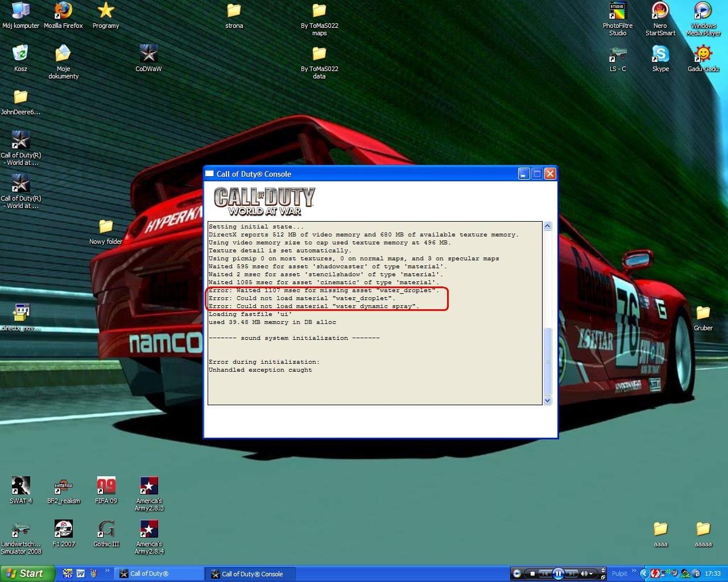Select the By ToMaS022 maps folder
The width and height of the screenshot is (728, 582).
click(319, 19)
